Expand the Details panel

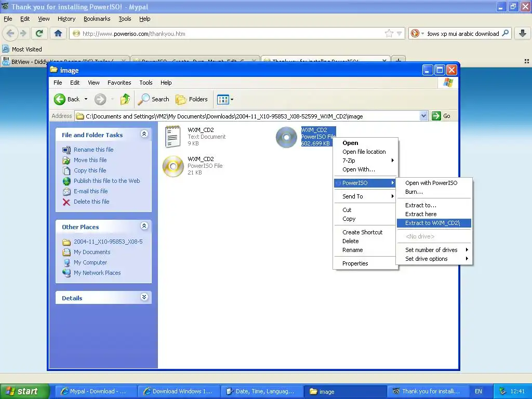click(x=144, y=297)
